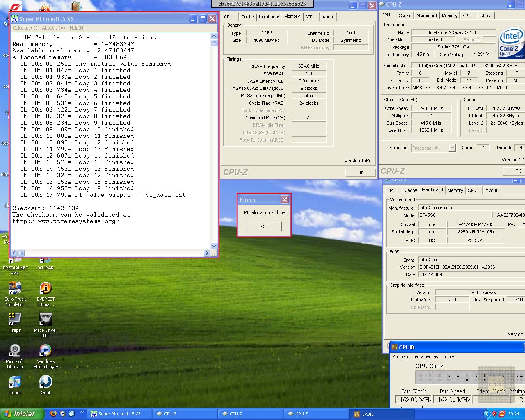Open the EVEREST Ultimate desktop shortcut

tap(46, 294)
